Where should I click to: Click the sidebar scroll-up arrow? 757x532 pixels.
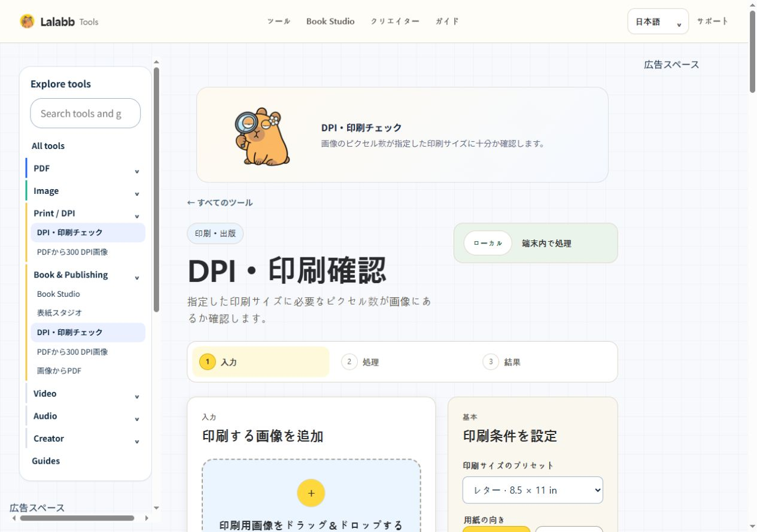point(156,61)
